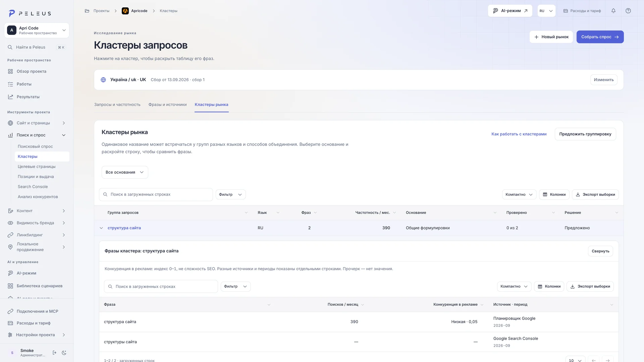Viewport: 644px width, 362px height.
Task: Click Колонки button in upper table toolbar
Action: pyautogui.click(x=554, y=194)
